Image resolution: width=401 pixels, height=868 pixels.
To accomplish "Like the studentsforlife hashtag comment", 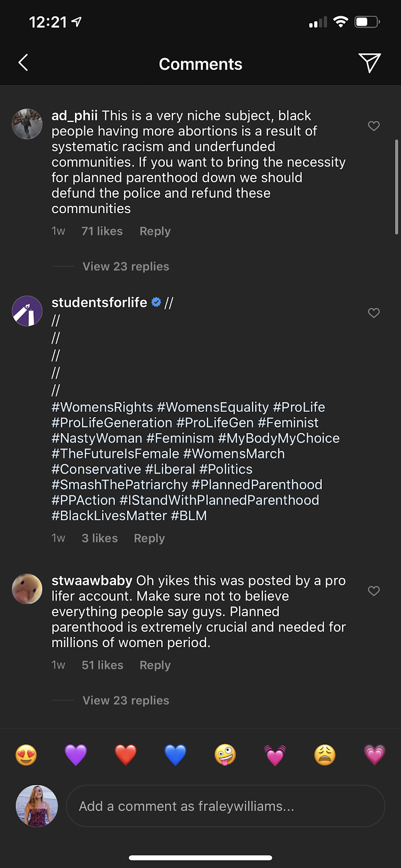I will coord(374,313).
